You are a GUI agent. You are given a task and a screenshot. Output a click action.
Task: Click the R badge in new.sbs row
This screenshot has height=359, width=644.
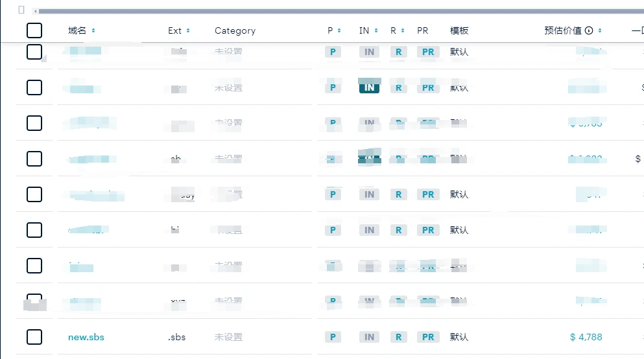click(398, 337)
